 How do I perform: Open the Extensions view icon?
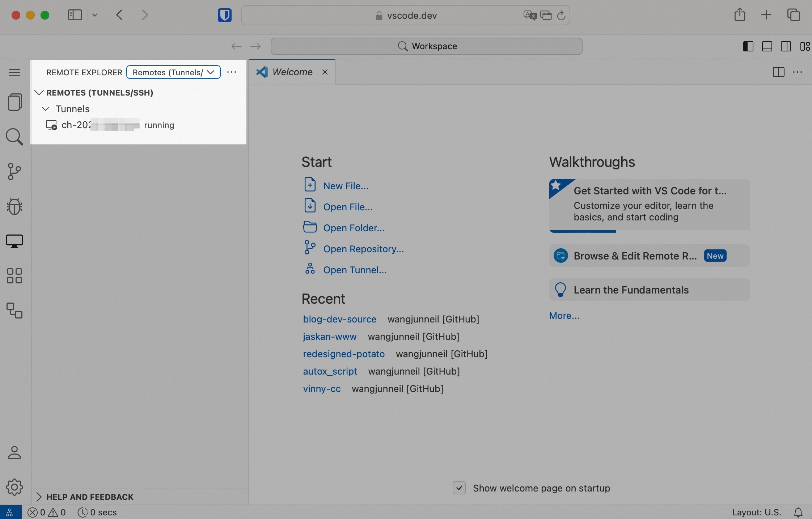pos(14,276)
